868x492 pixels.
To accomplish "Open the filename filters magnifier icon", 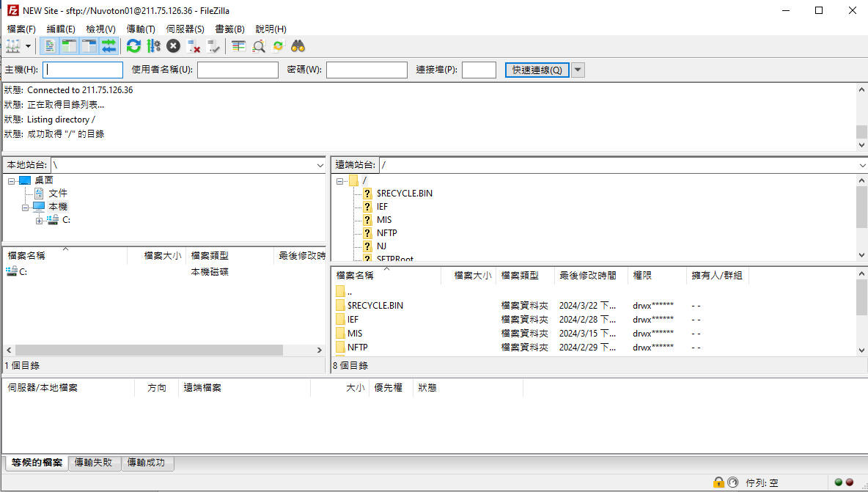I will pyautogui.click(x=259, y=46).
